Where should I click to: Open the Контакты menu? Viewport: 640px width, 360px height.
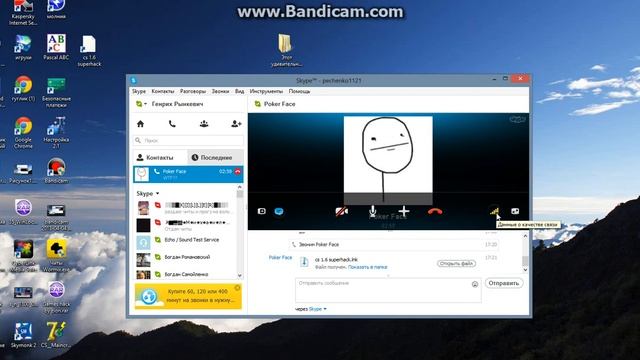pos(162,91)
